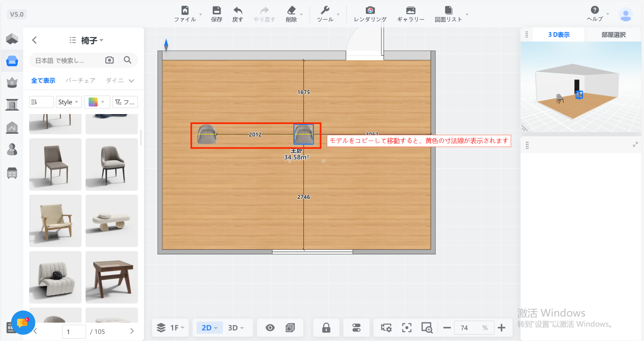Select the rattan lounge chair thumbnail
Image resolution: width=644 pixels, height=341 pixels.
(55, 221)
